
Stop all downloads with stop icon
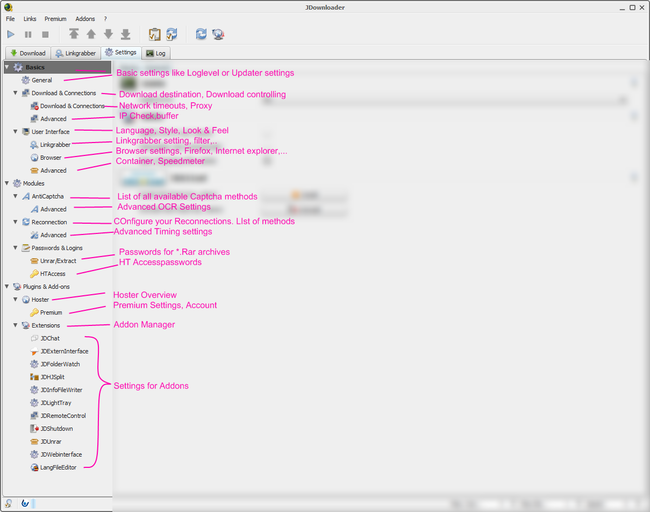pos(45,34)
